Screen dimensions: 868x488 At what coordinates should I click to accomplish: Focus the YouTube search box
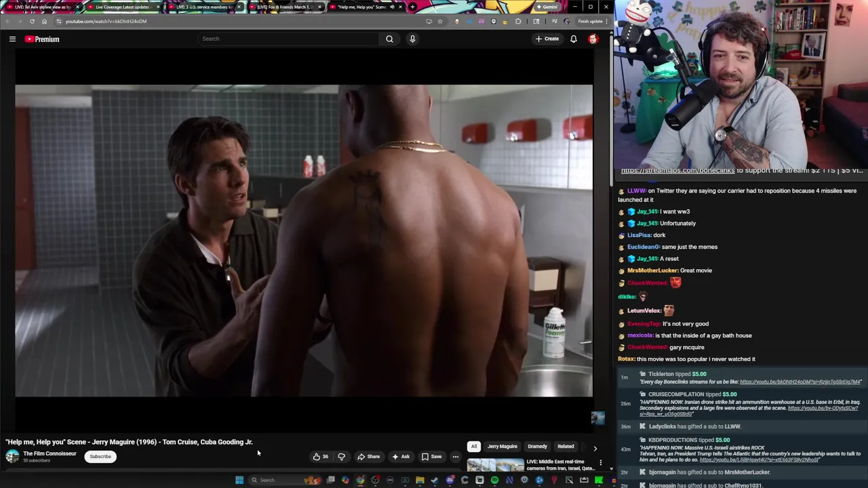[288, 39]
